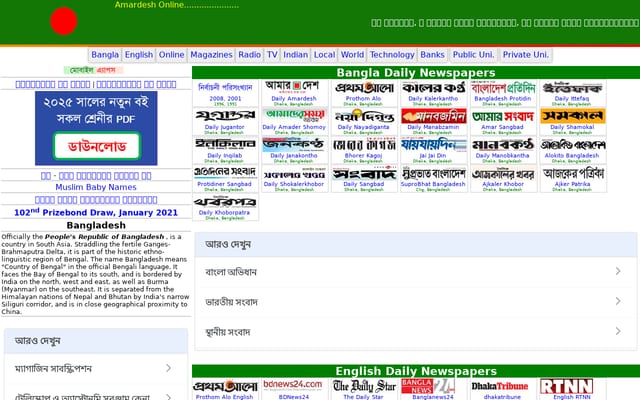Open the Daily Sangbad logo tile
This screenshot has height=400, width=640.
[x=364, y=173]
